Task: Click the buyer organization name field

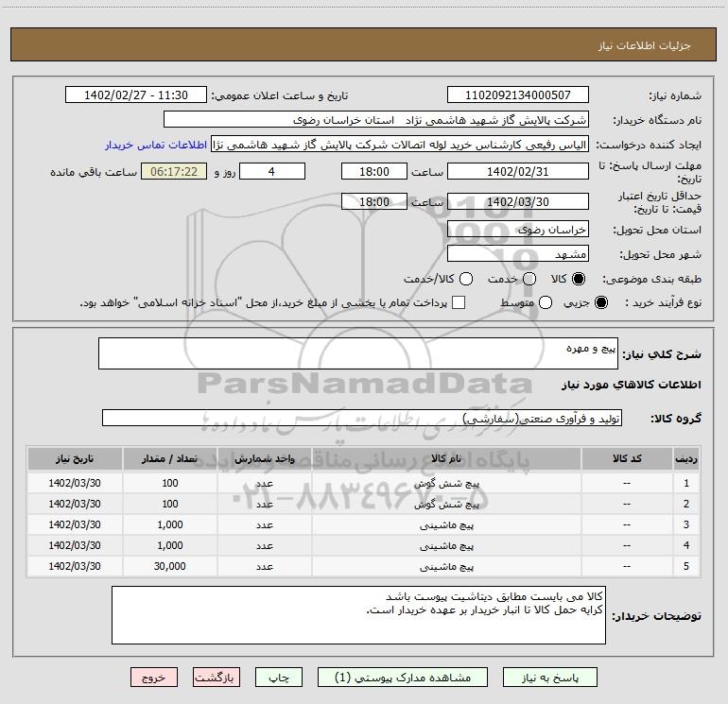Action: pos(376,120)
